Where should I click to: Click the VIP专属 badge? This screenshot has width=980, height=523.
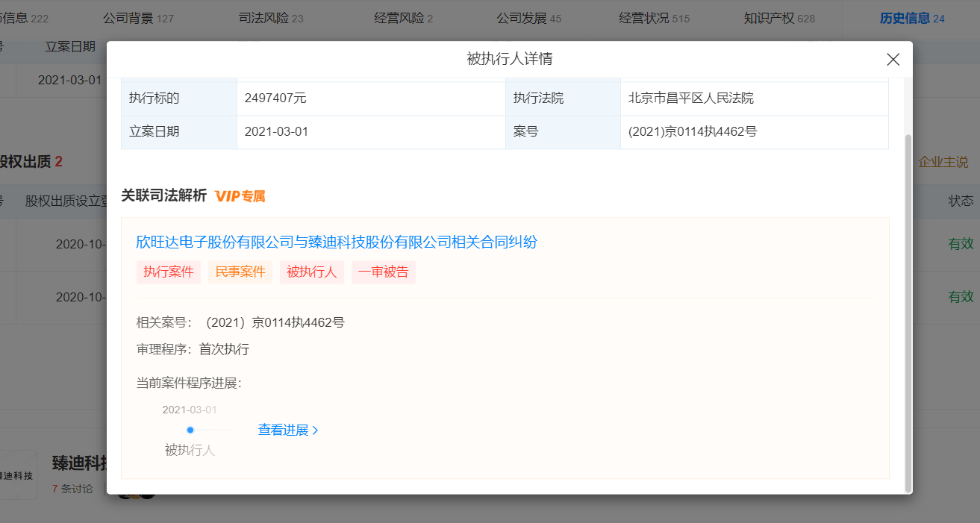[240, 196]
